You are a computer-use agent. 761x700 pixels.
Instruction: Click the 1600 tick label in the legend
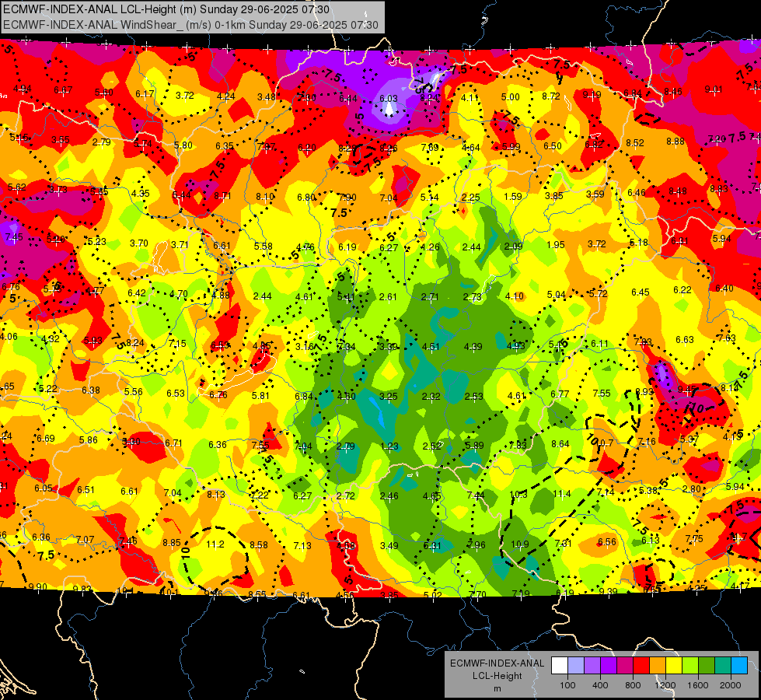(x=698, y=685)
